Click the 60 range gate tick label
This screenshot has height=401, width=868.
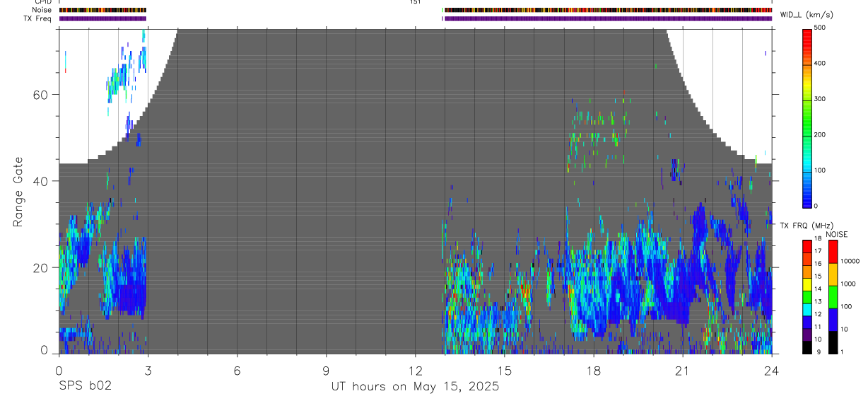click(x=41, y=94)
